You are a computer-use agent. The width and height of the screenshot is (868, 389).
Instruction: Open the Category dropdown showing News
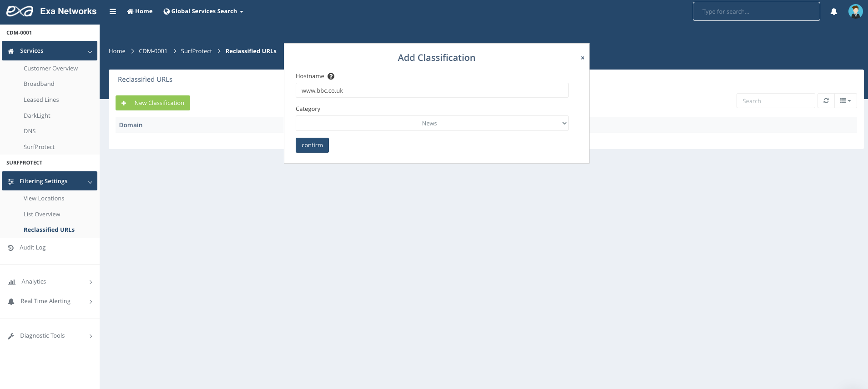point(432,124)
